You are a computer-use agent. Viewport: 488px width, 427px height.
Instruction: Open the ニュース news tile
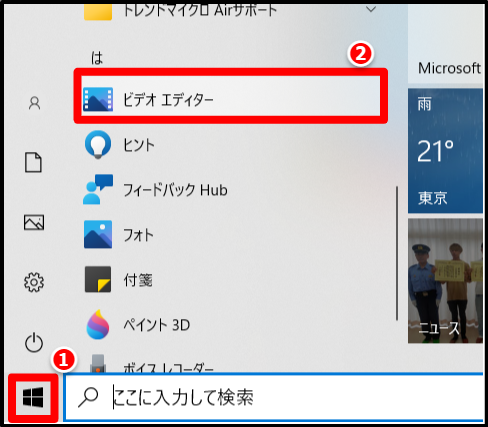pos(445,281)
